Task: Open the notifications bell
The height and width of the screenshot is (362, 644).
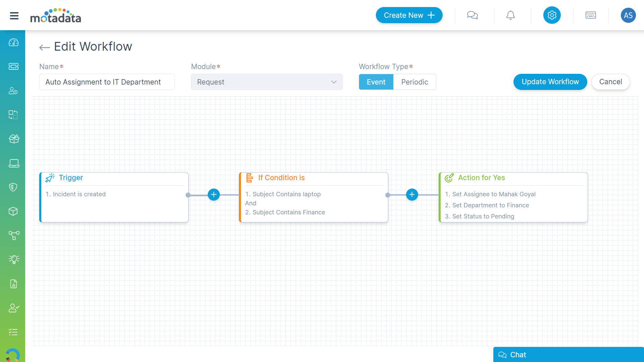Action: coord(510,15)
